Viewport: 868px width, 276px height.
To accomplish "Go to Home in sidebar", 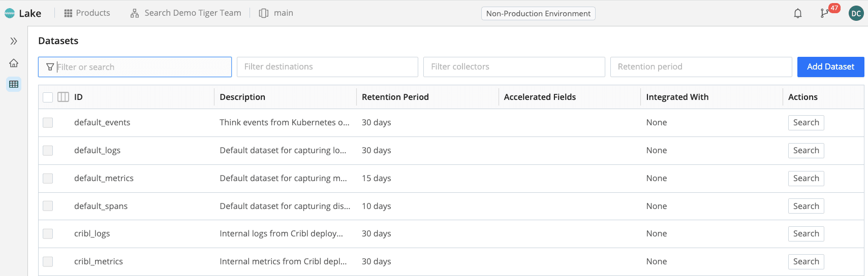I will click(14, 63).
